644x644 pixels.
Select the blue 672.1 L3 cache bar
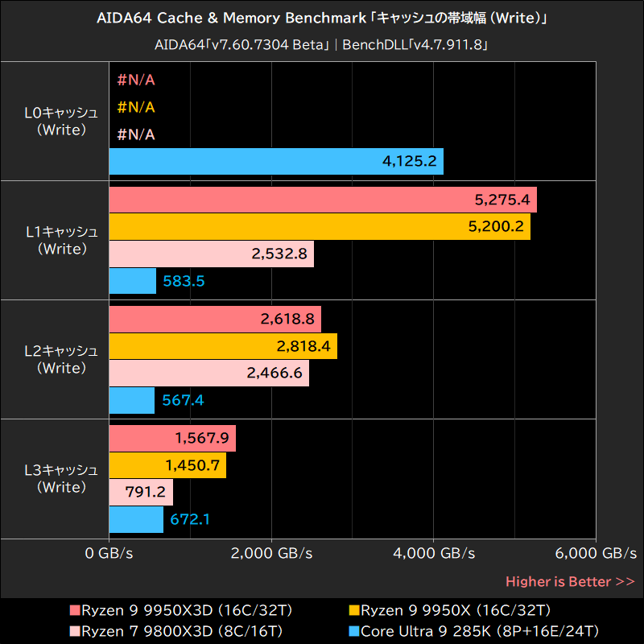click(135, 519)
